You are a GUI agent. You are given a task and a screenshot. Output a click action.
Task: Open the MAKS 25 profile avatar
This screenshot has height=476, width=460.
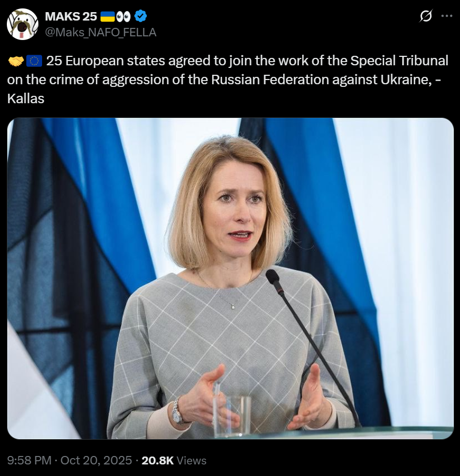click(23, 24)
